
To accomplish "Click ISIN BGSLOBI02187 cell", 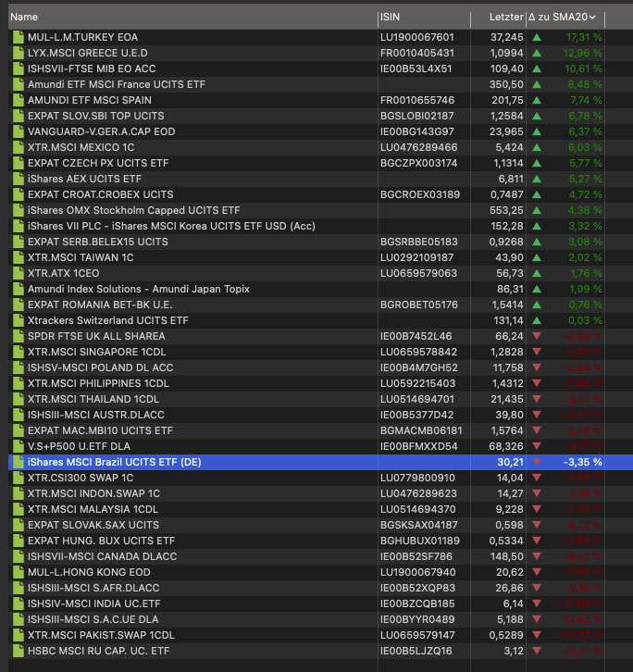I will click(417, 116).
